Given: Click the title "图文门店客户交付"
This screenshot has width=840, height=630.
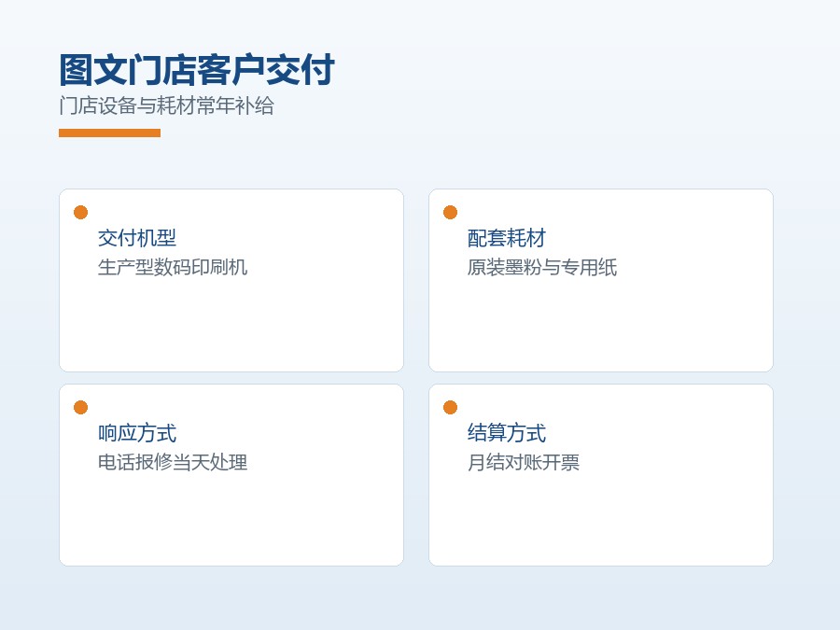Looking at the screenshot, I should 197,70.
